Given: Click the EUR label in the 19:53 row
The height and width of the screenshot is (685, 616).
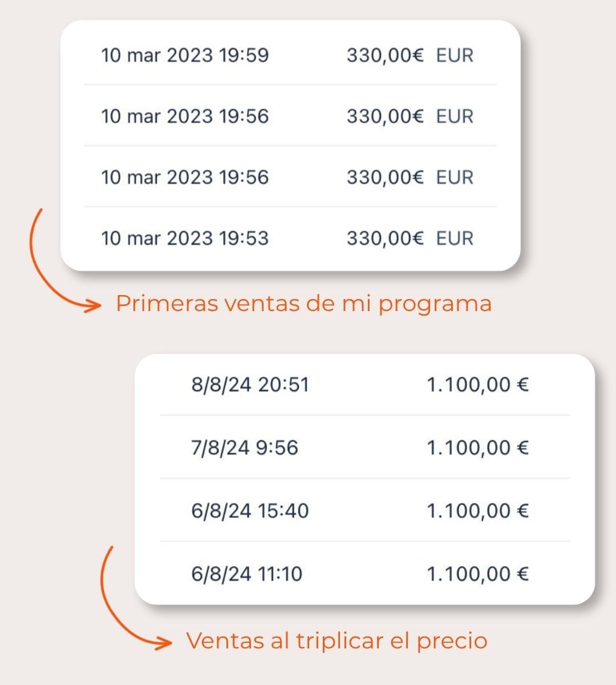Looking at the screenshot, I should point(455,238).
